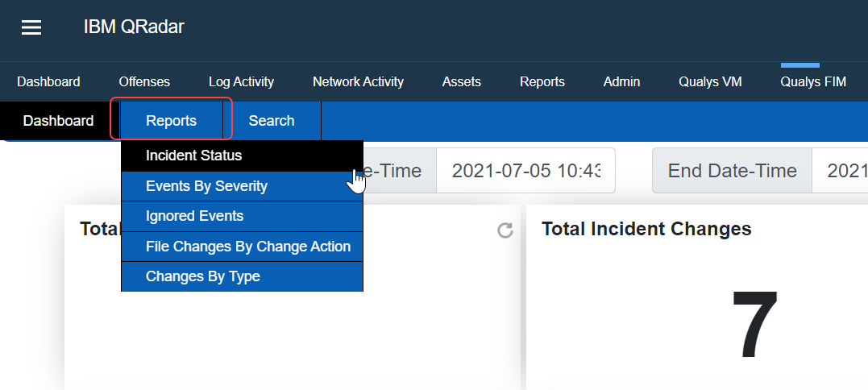
Task: Choose Incident Status report
Action: click(243, 156)
